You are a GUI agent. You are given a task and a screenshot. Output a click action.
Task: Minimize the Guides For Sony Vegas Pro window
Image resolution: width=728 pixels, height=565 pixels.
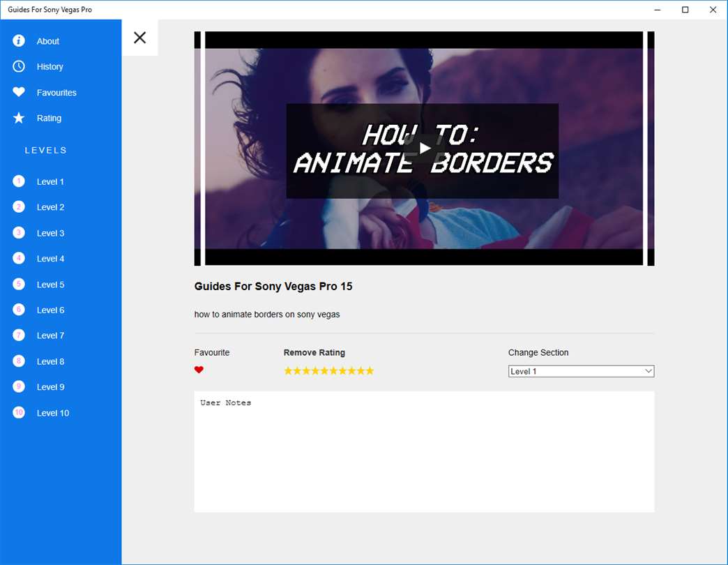point(658,10)
